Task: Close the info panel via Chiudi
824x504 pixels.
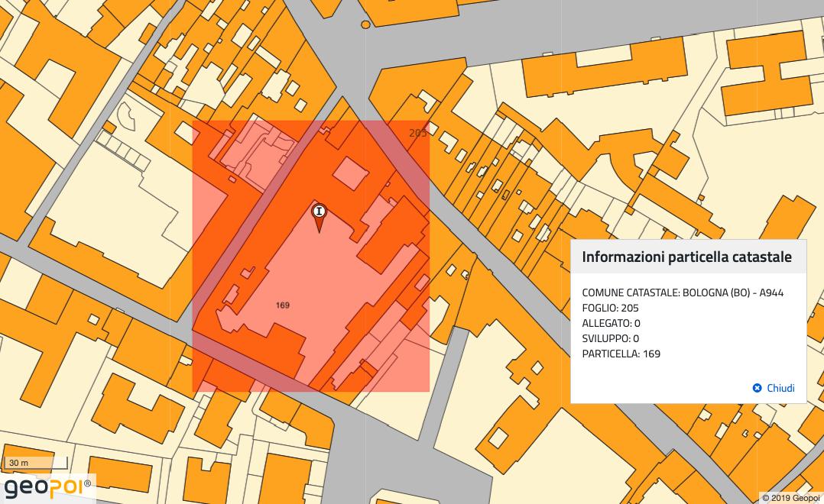Action: (780, 388)
